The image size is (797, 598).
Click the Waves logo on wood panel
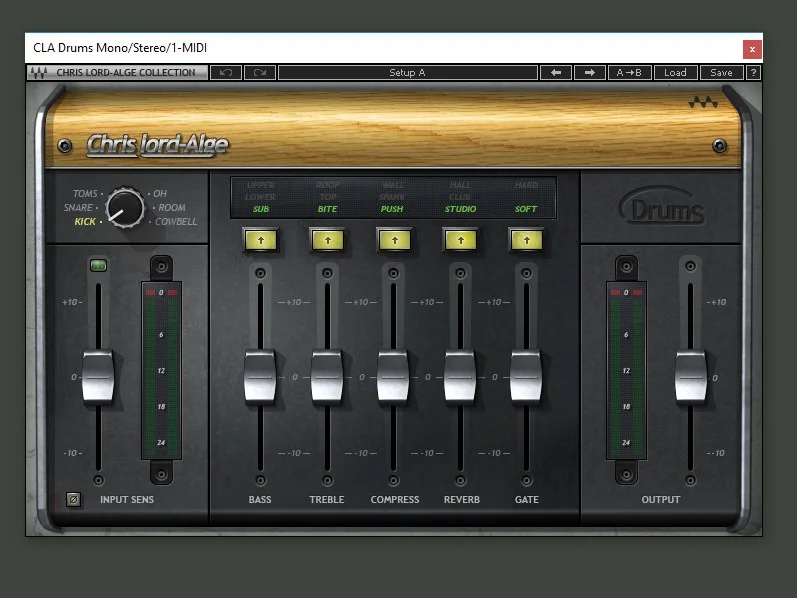point(703,103)
